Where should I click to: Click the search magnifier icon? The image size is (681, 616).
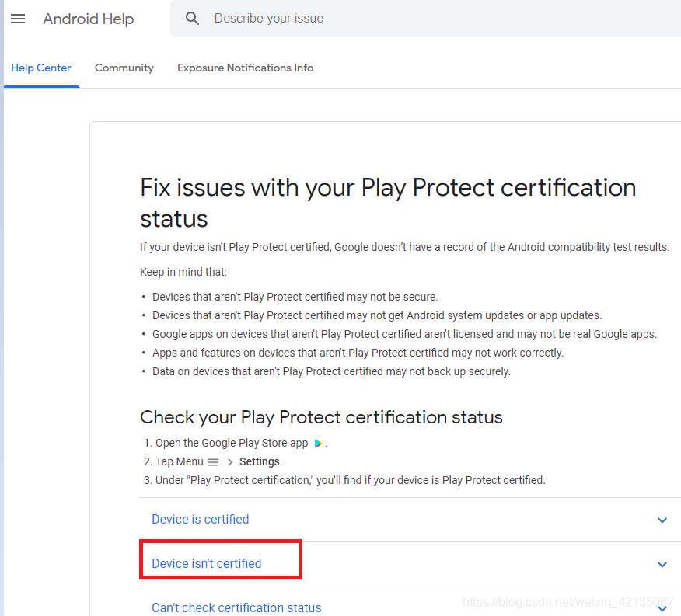pyautogui.click(x=192, y=18)
